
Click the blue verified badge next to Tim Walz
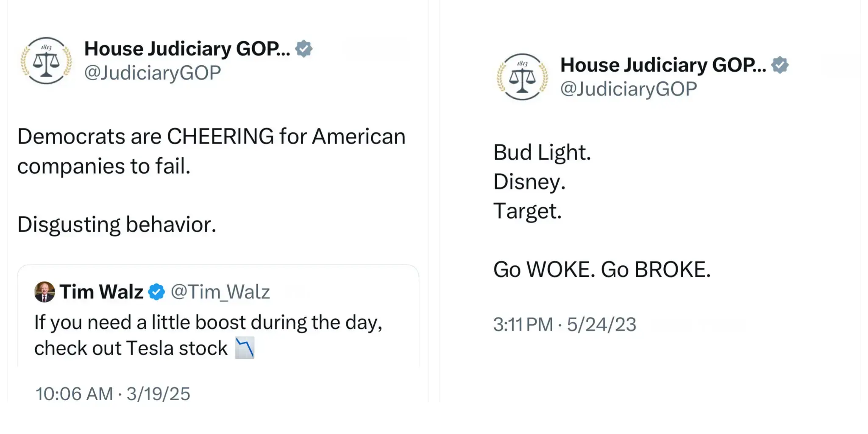[x=156, y=292]
